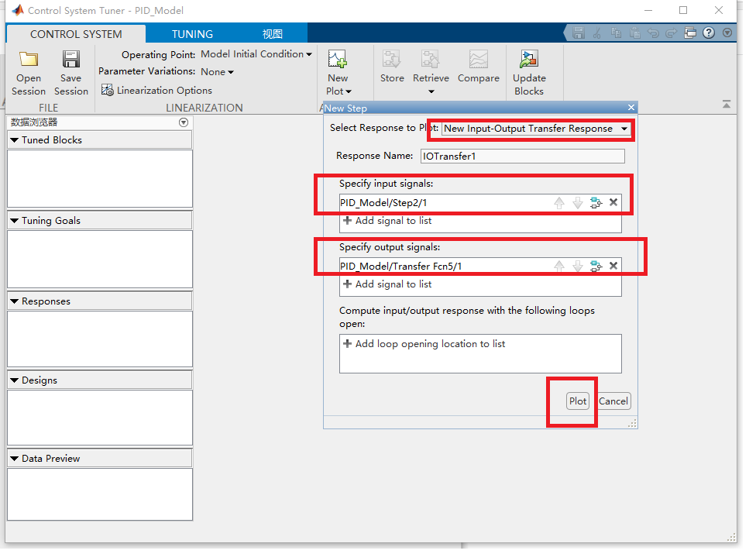Highlight Transfer Fcn5/1 signal in model
This screenshot has width=756, height=554.
[596, 266]
